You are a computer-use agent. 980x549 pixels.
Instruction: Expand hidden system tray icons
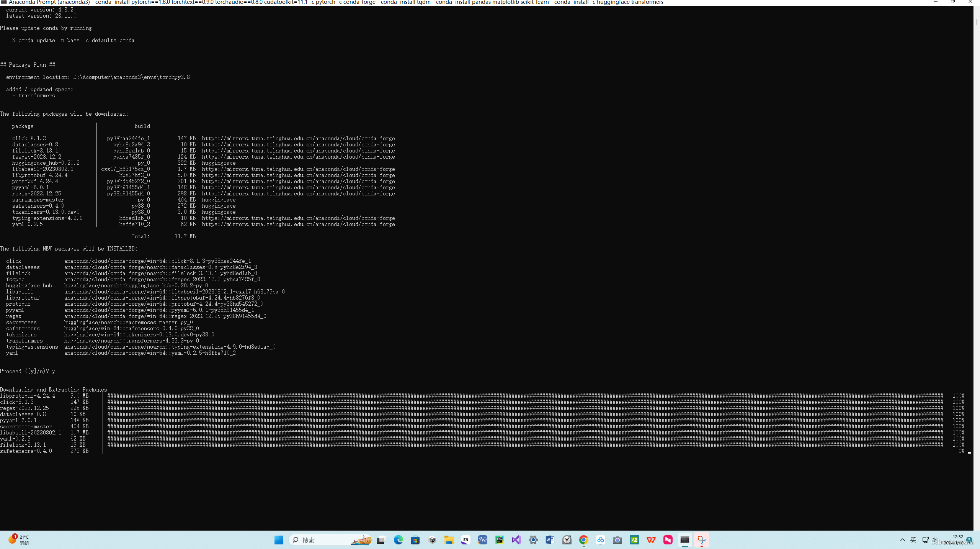(x=902, y=540)
